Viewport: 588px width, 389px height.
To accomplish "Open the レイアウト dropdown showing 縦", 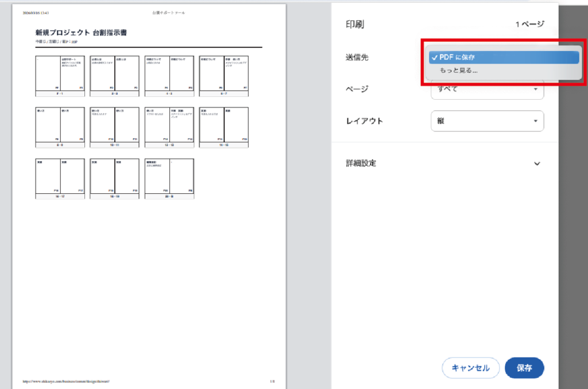I will point(487,120).
